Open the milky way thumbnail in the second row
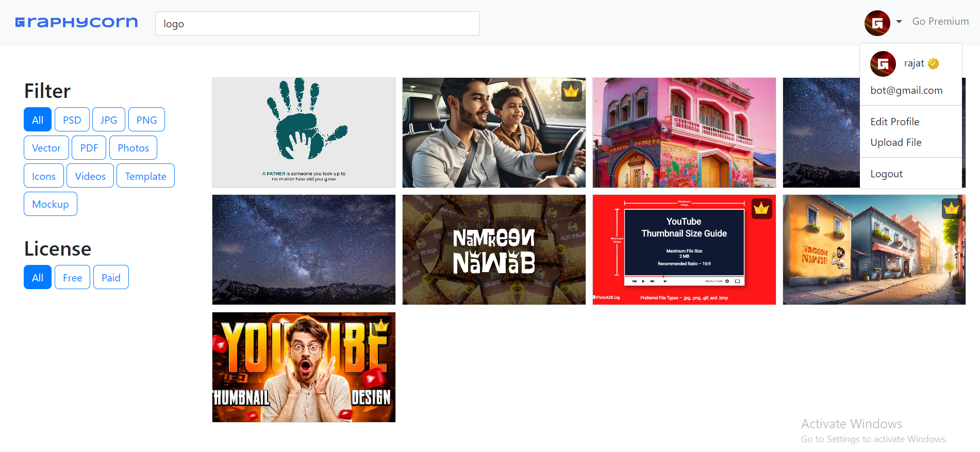 tap(304, 249)
